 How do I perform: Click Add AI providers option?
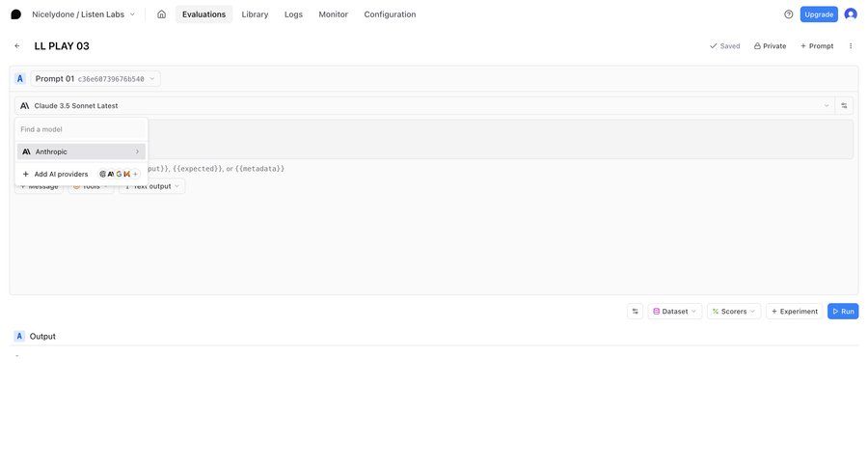click(x=81, y=174)
